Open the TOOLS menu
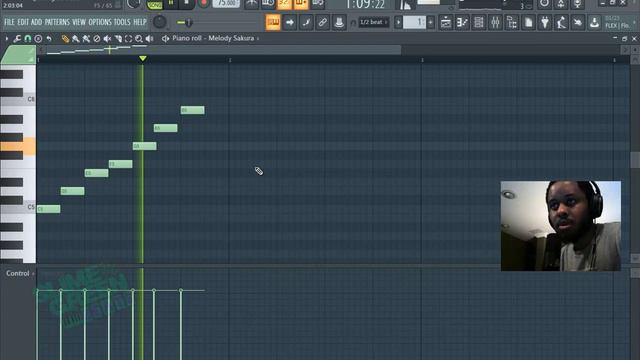Image resolution: width=640 pixels, height=360 pixels. point(122,22)
